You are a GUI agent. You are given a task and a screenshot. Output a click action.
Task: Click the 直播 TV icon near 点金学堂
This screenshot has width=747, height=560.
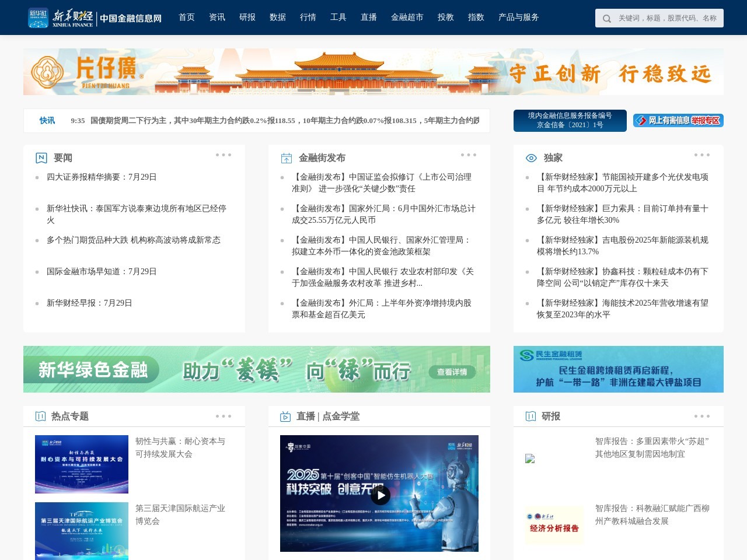pos(285,416)
